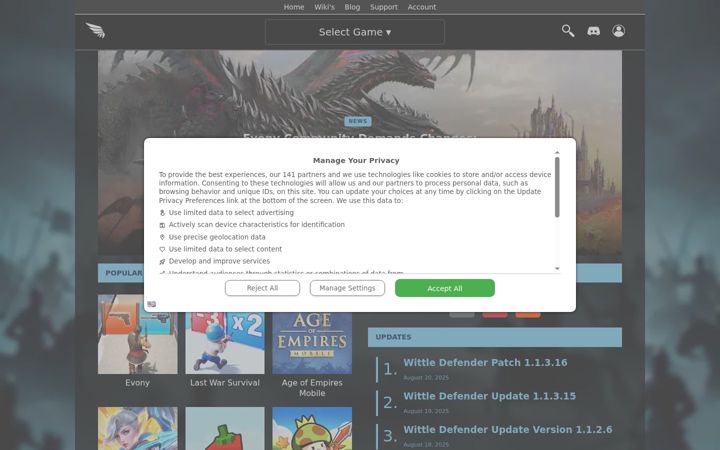Click 'Use limited data to select content'
Image resolution: width=720 pixels, height=450 pixels.
pos(225,249)
